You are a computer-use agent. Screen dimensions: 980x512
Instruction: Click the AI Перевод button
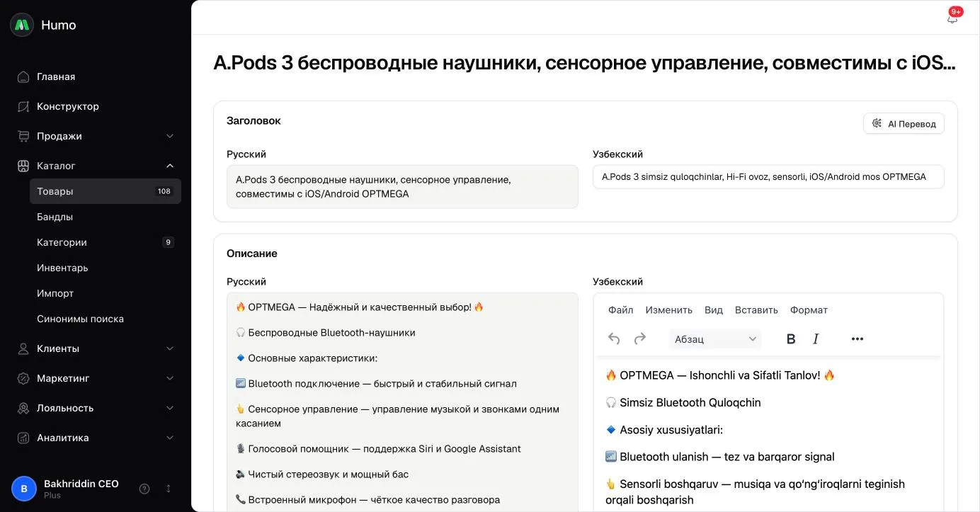[904, 124]
